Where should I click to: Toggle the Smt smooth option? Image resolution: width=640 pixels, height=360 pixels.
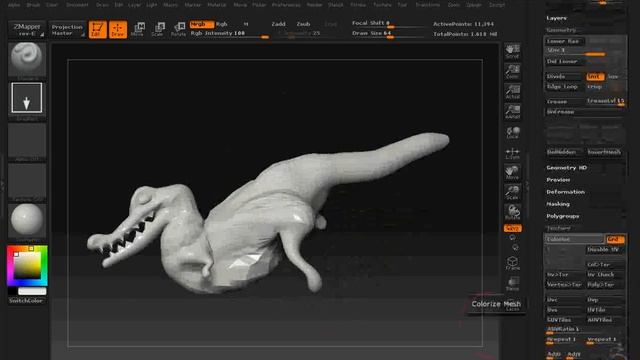coord(595,77)
